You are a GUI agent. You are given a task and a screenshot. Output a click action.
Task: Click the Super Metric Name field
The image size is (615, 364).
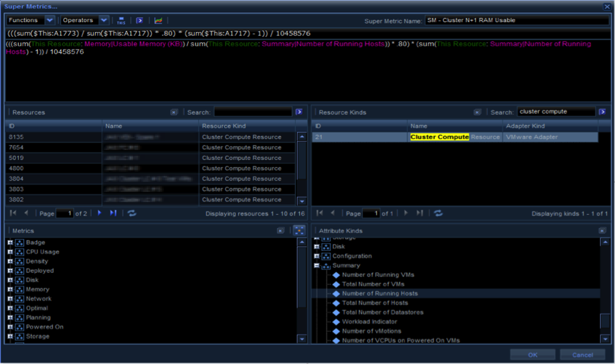pyautogui.click(x=516, y=21)
